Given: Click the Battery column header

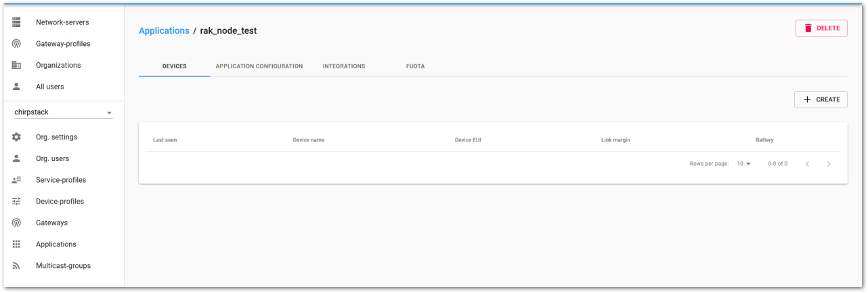Looking at the screenshot, I should tap(764, 140).
